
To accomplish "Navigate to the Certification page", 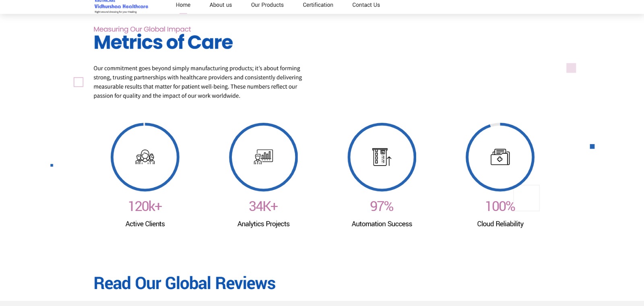I will (x=318, y=5).
